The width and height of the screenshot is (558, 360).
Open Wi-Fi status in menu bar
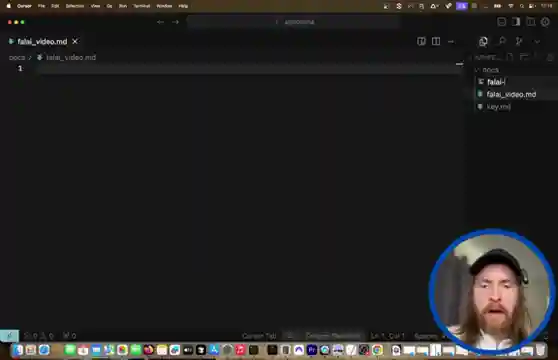click(x=511, y=6)
